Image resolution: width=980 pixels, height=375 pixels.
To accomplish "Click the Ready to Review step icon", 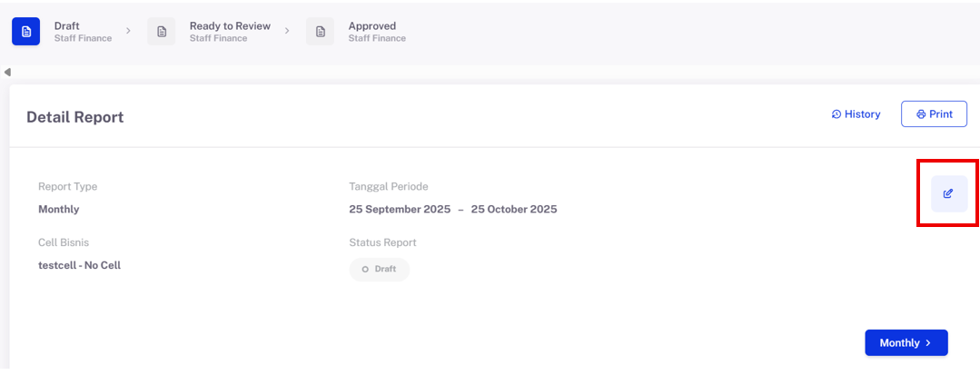I will click(x=162, y=32).
